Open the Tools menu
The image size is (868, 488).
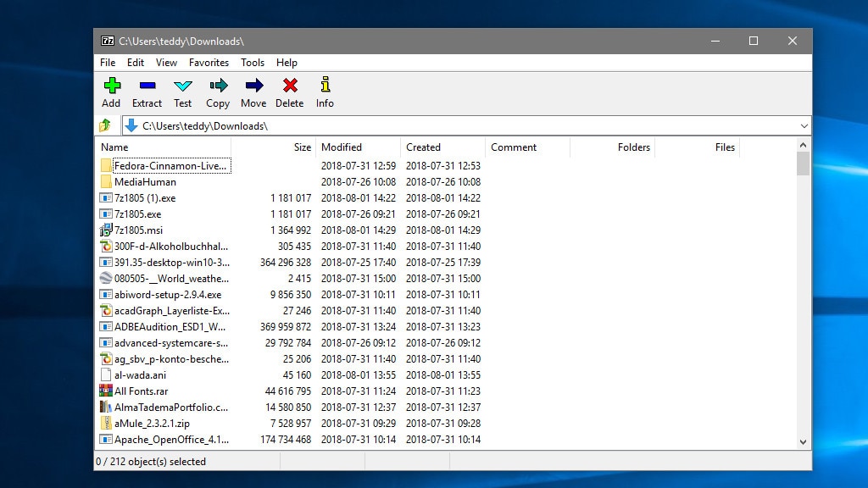(252, 62)
